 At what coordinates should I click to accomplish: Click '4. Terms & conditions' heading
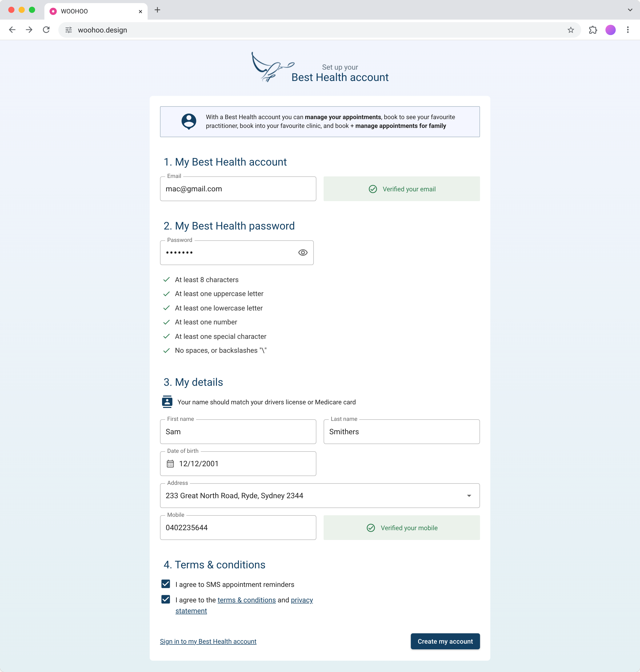(214, 565)
